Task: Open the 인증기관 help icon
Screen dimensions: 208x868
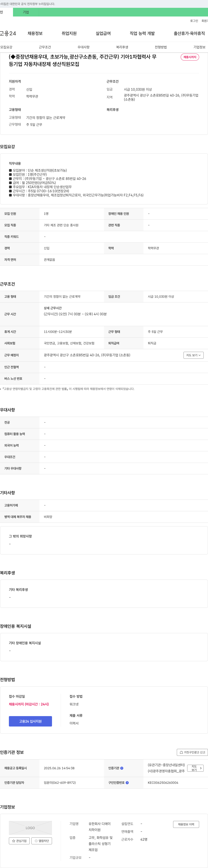Action: click(122, 768)
